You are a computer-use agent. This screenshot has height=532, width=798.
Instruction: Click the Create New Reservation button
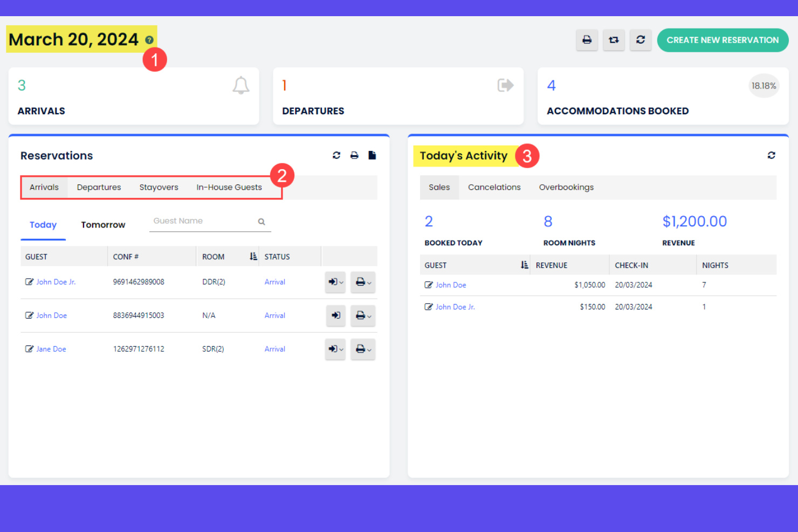point(723,40)
